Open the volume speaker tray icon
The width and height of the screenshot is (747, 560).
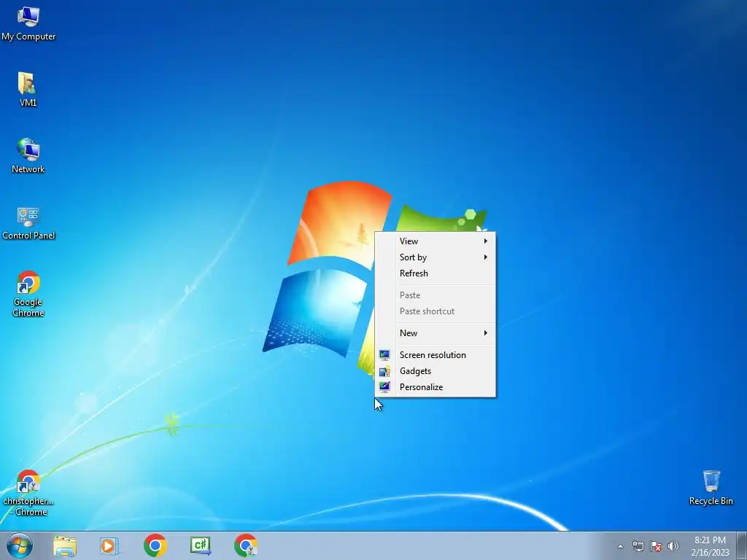tap(673, 546)
